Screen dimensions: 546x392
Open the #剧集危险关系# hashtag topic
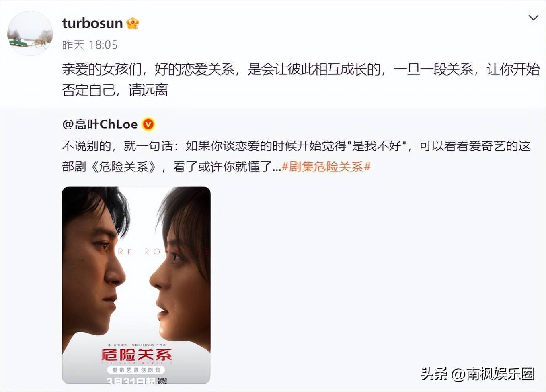[x=326, y=166]
